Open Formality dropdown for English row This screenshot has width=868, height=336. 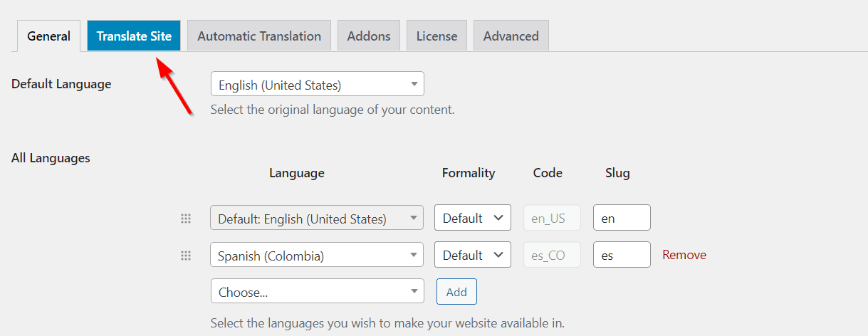point(473,218)
